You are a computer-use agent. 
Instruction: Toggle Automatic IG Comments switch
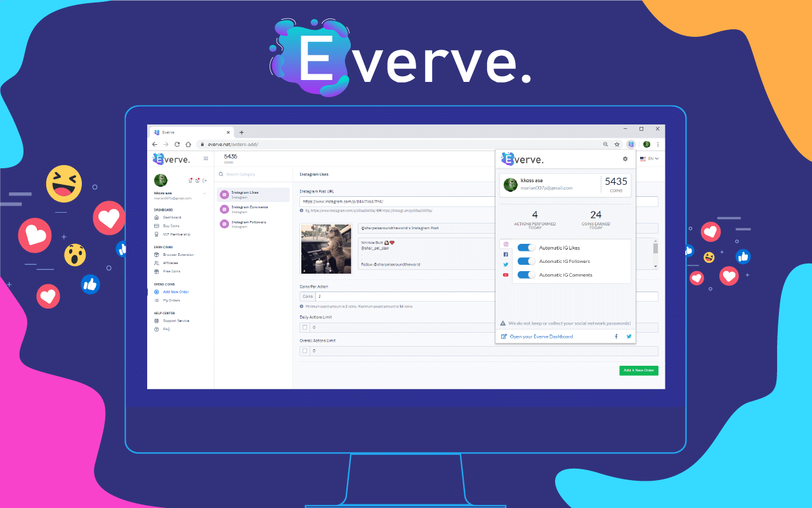click(x=527, y=275)
